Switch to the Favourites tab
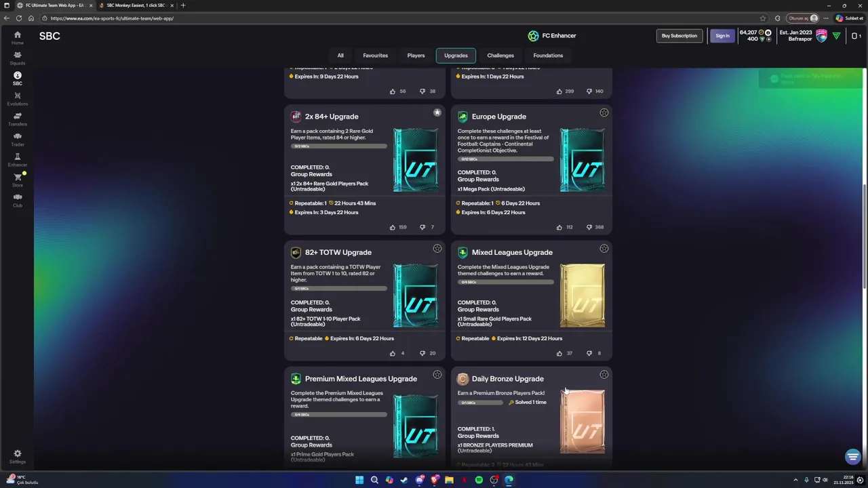Viewport: 868px width, 488px height. coord(375,56)
